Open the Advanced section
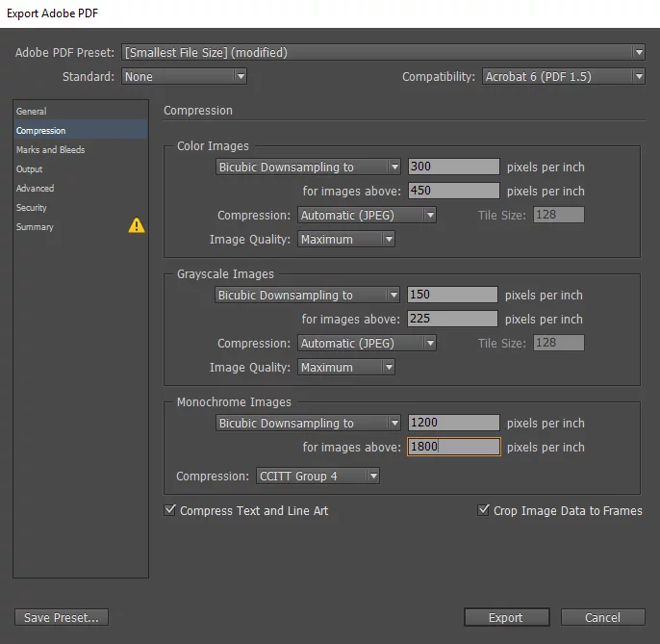This screenshot has width=660, height=644. click(81, 189)
